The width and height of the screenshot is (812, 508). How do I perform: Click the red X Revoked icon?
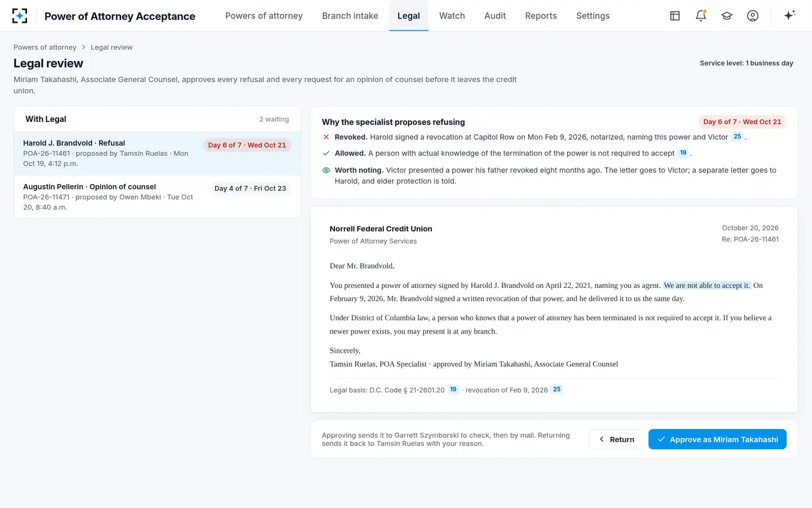[x=326, y=137]
